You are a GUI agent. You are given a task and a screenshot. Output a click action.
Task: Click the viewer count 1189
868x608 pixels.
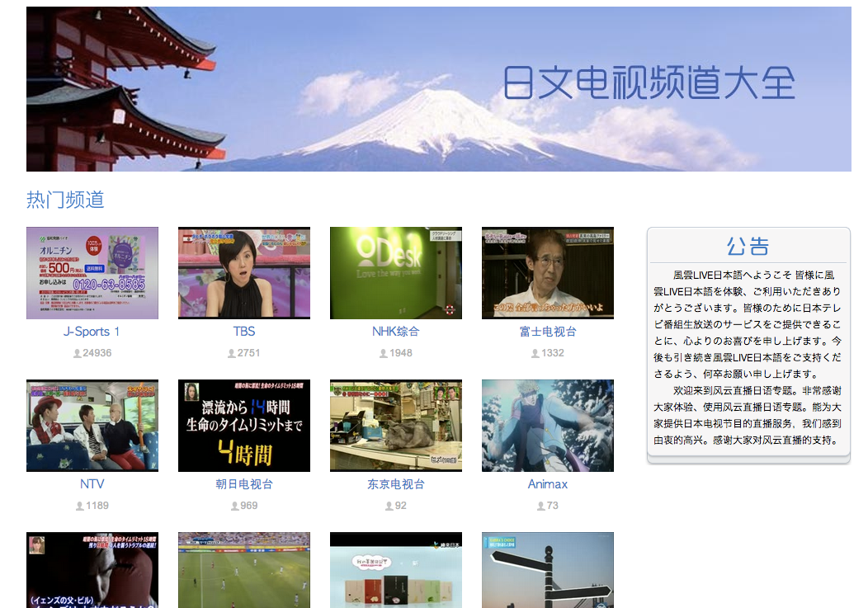click(x=97, y=506)
